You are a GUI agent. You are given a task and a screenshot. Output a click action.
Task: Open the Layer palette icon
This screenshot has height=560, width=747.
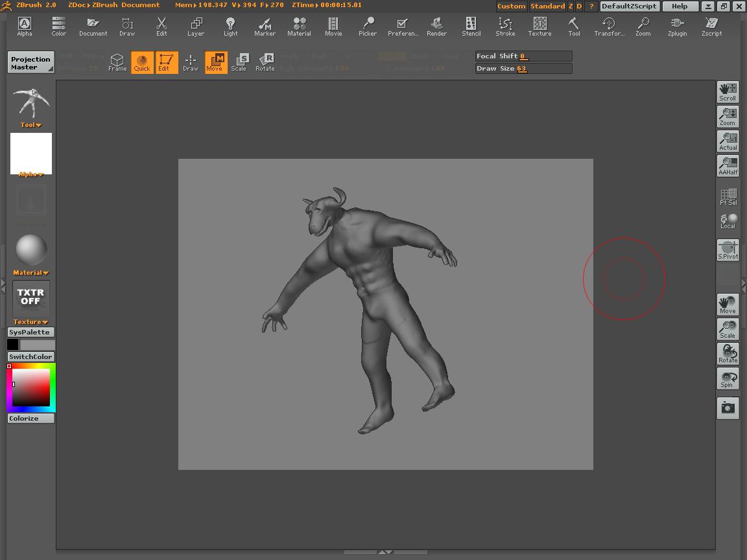(x=196, y=27)
